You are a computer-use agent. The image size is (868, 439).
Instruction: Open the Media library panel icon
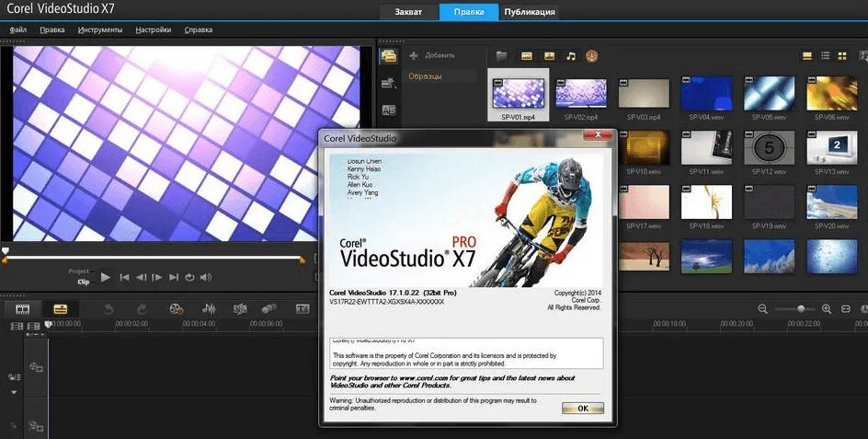click(389, 56)
